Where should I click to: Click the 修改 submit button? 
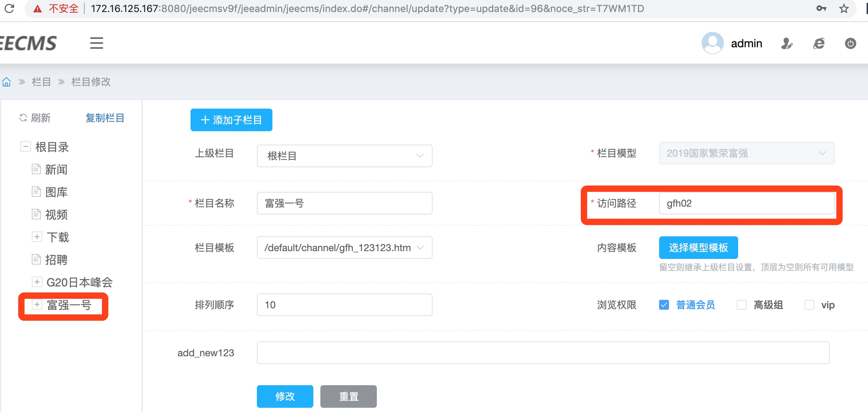(285, 396)
